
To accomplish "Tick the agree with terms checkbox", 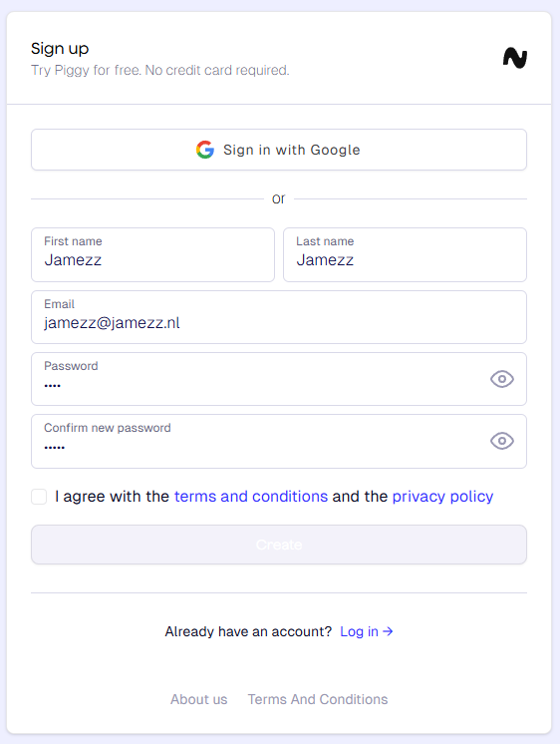I will (x=39, y=497).
